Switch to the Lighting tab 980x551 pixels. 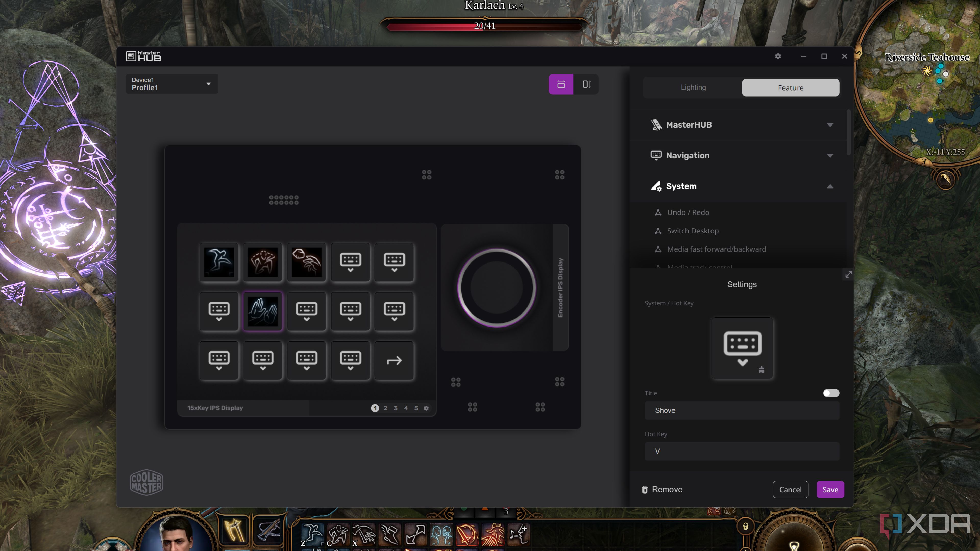[693, 87]
